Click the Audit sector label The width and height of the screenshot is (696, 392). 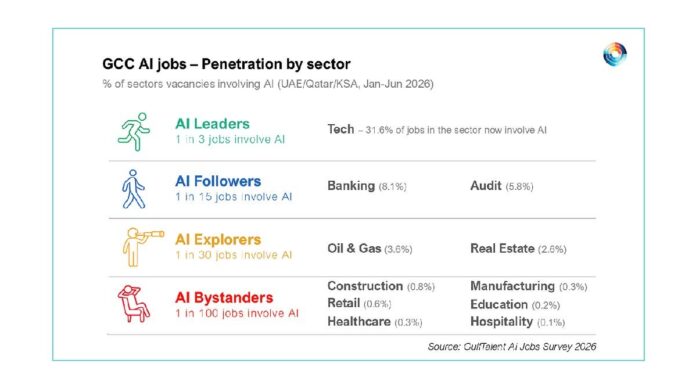(x=486, y=186)
